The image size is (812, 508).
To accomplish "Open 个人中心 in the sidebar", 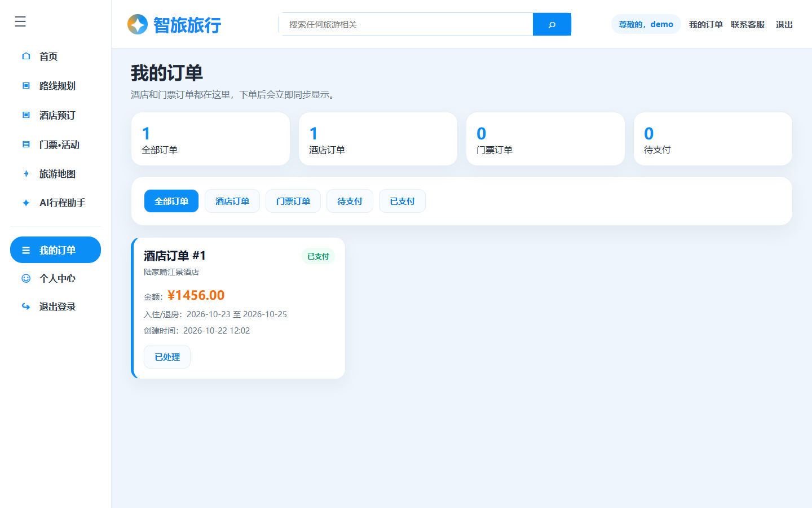I will coord(55,278).
